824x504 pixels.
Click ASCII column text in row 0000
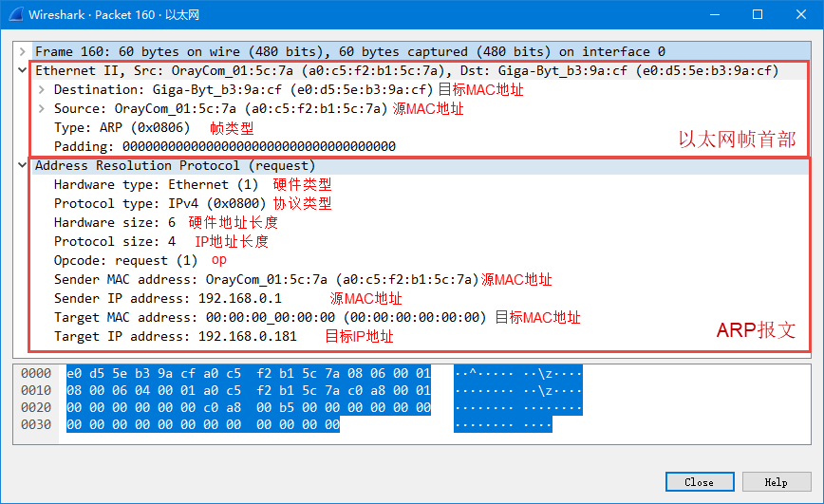(518, 373)
